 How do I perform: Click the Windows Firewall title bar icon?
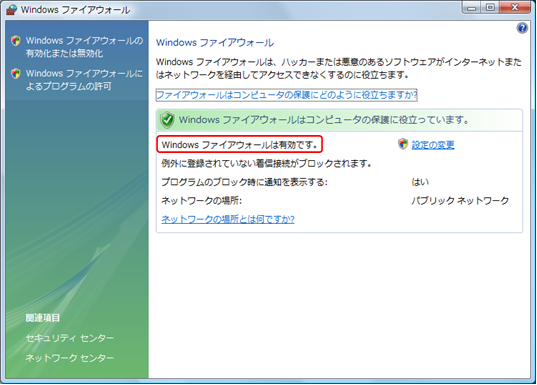click(12, 9)
